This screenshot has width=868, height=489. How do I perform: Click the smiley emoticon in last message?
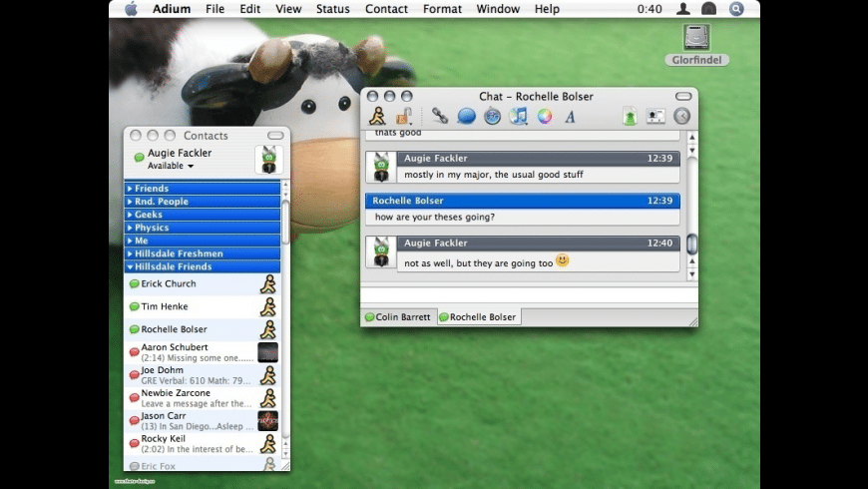point(563,260)
